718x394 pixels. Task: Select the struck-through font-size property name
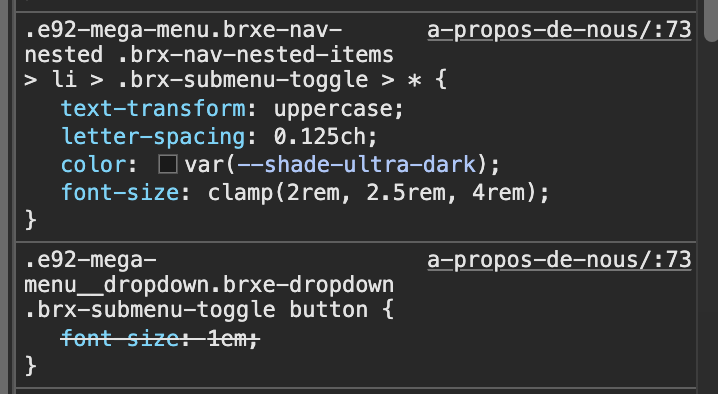pyautogui.click(x=120, y=339)
